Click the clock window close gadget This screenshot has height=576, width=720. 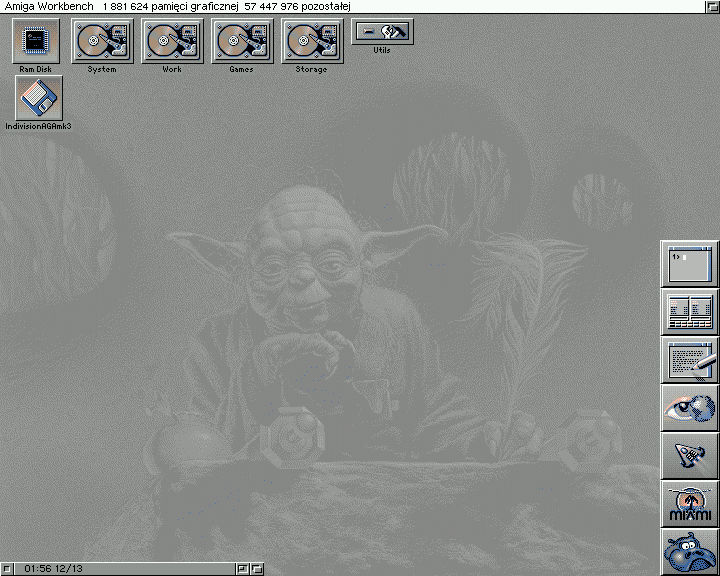coord(6,569)
